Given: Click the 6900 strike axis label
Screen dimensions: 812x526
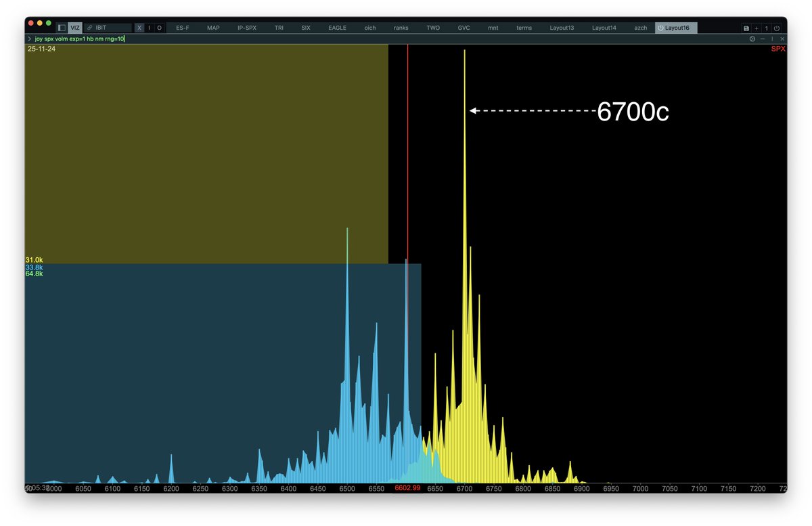Looking at the screenshot, I should point(582,488).
